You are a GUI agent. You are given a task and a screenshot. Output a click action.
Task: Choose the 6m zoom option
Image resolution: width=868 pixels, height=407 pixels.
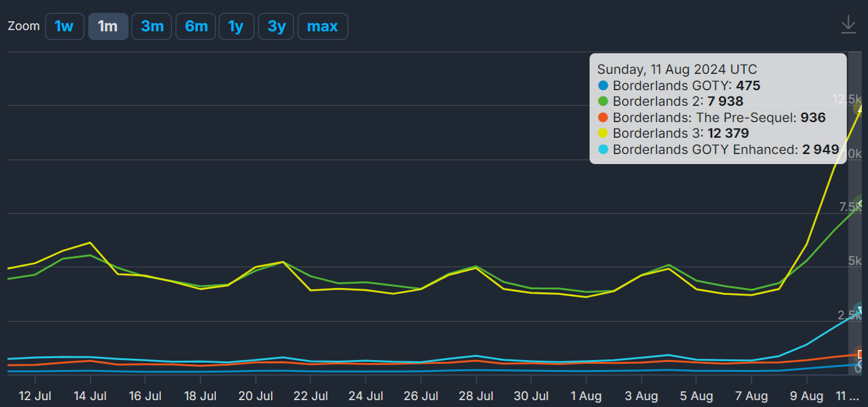196,26
